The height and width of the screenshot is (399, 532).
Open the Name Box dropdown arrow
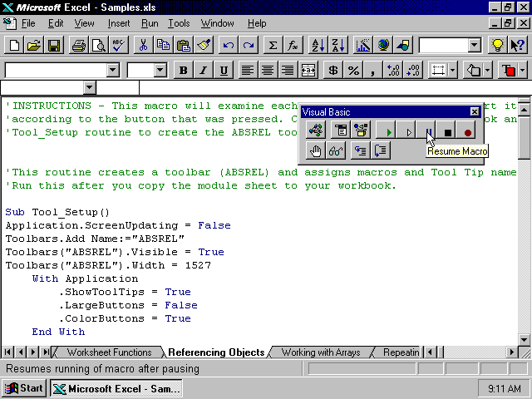[x=89, y=87]
